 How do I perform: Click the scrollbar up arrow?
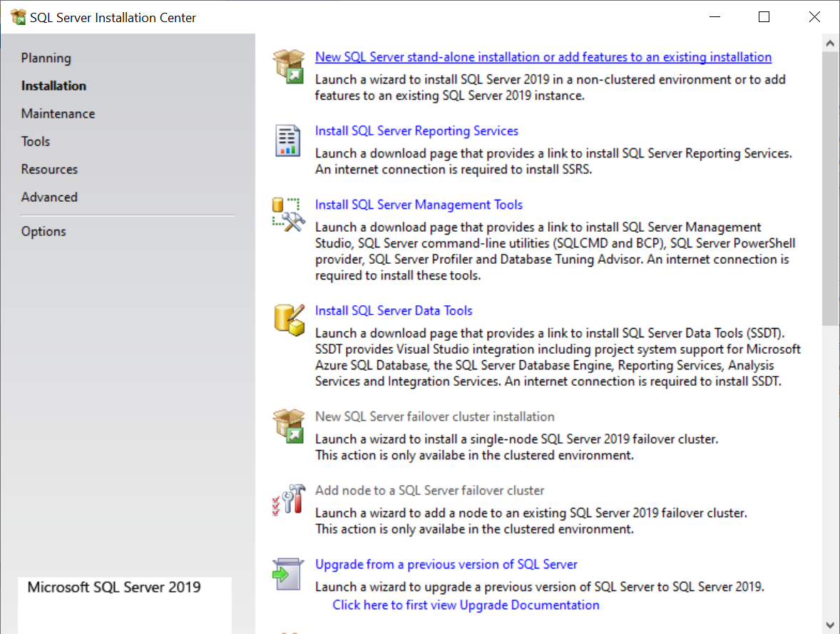pos(830,44)
